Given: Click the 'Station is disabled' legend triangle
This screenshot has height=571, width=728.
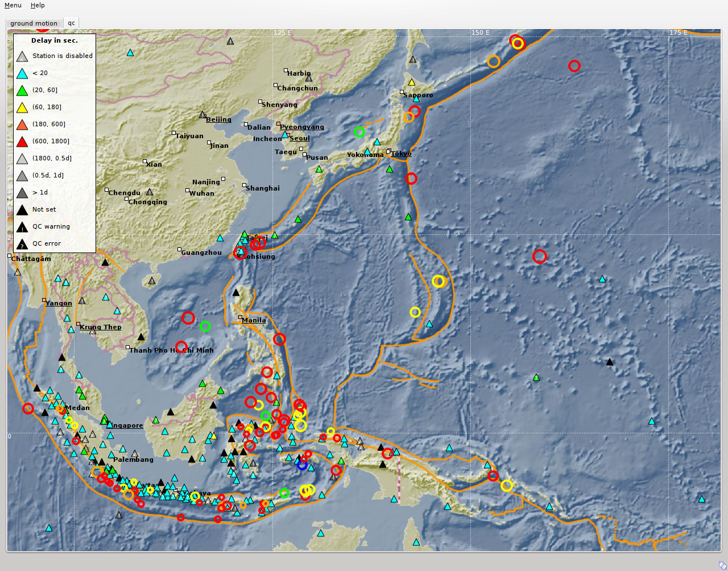Looking at the screenshot, I should [x=22, y=56].
